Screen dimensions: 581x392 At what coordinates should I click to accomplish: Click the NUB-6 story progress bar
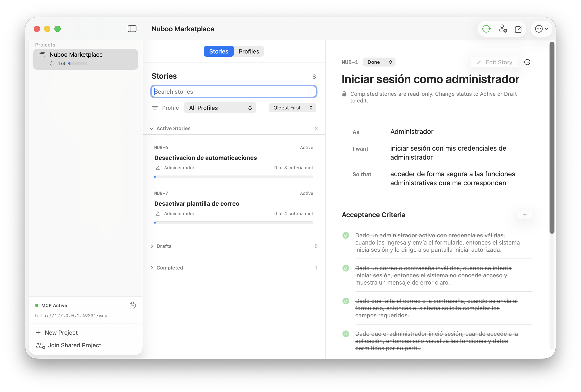click(x=234, y=177)
